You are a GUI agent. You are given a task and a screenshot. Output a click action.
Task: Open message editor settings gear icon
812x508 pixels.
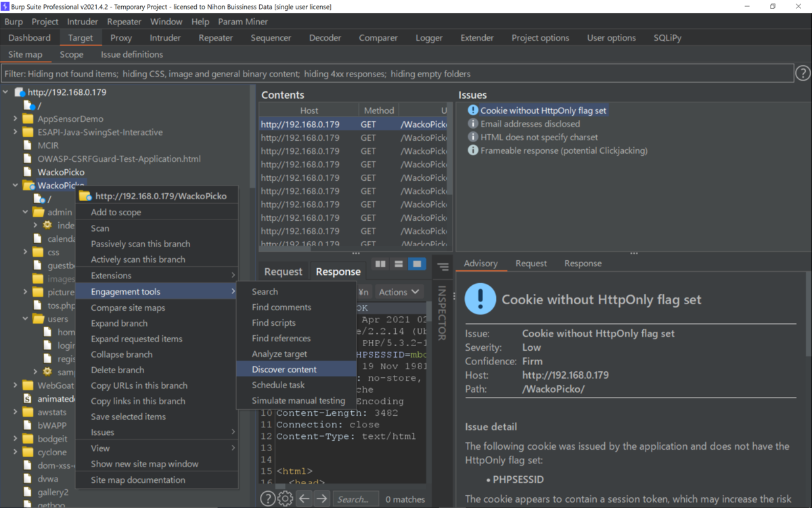tap(286, 499)
